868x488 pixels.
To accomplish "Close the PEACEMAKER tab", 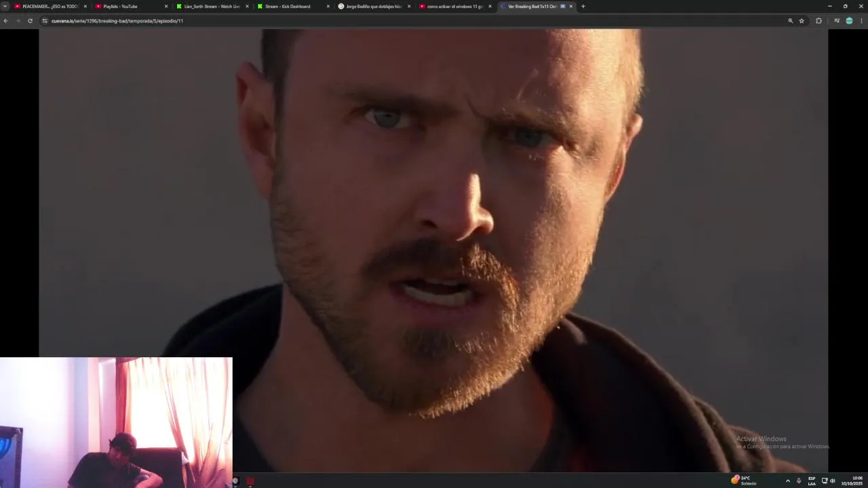I will 85,6.
